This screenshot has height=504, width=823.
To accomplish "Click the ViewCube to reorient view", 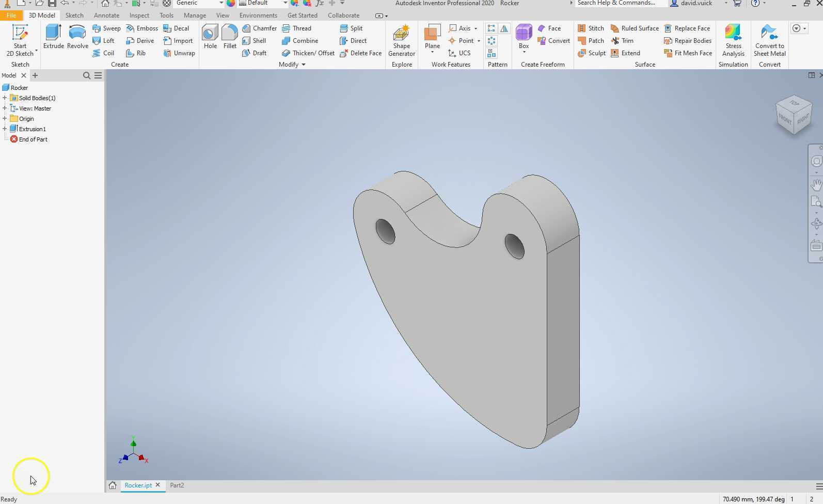I will 794,115.
